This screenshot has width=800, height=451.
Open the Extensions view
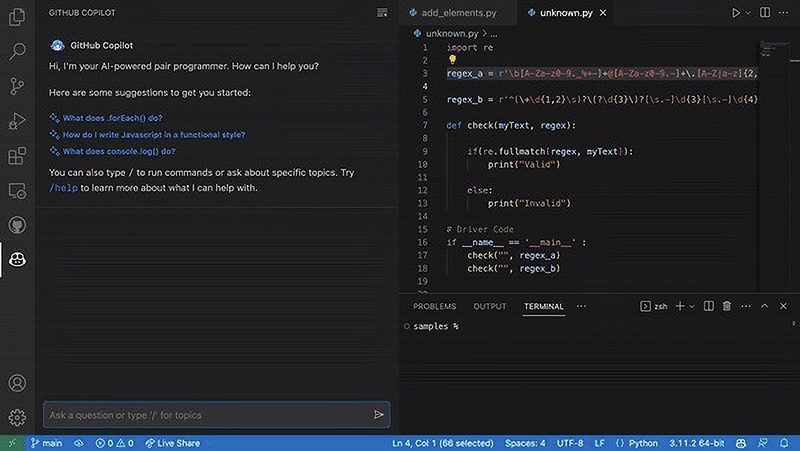pos(17,156)
